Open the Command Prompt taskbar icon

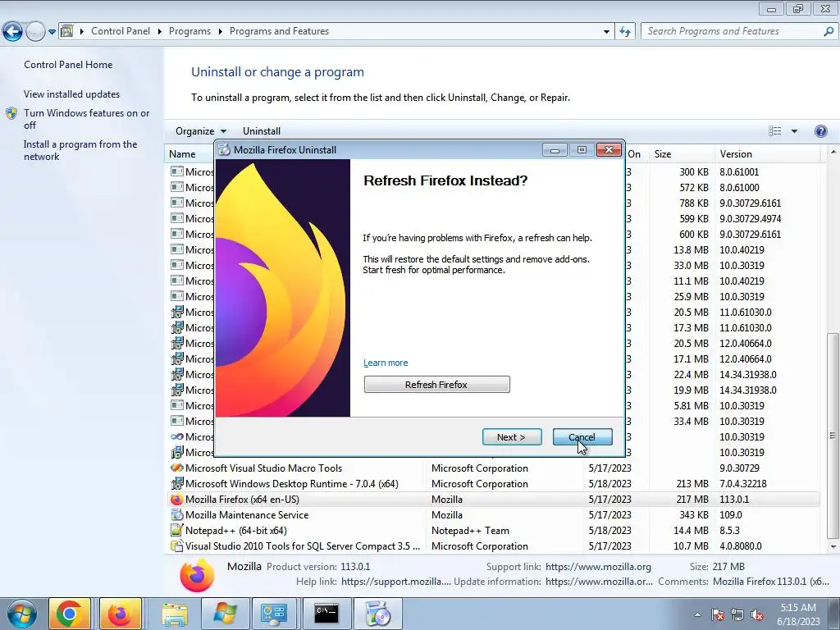click(326, 614)
